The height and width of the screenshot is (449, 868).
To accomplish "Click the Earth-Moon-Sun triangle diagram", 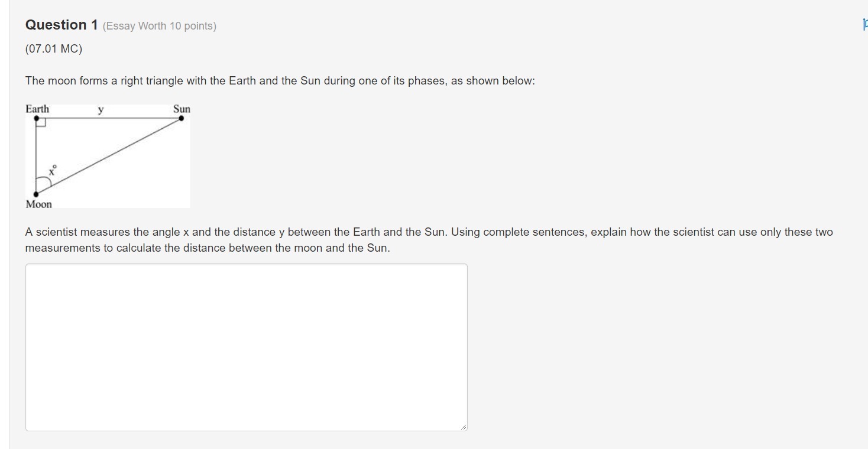I will (x=108, y=156).
